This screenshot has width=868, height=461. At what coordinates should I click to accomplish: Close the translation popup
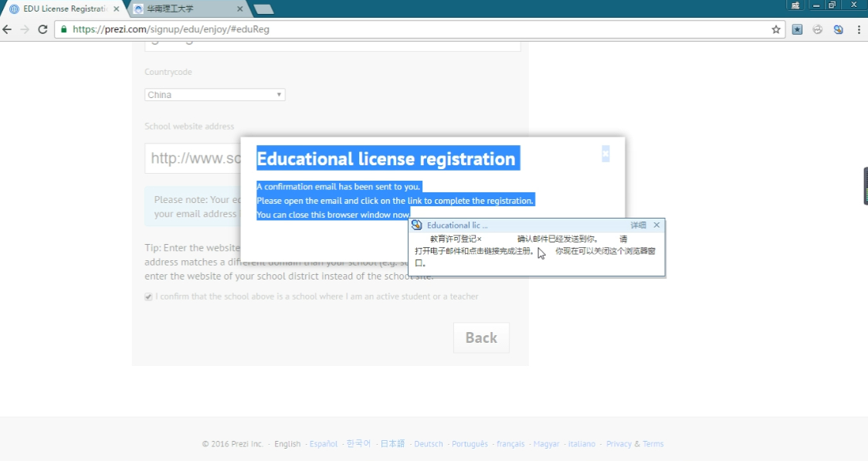[x=656, y=225]
